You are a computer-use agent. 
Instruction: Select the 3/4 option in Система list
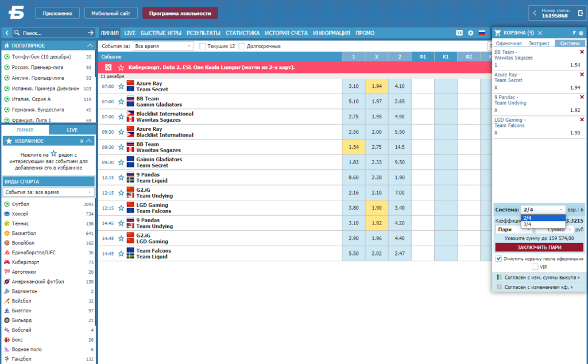point(543,224)
